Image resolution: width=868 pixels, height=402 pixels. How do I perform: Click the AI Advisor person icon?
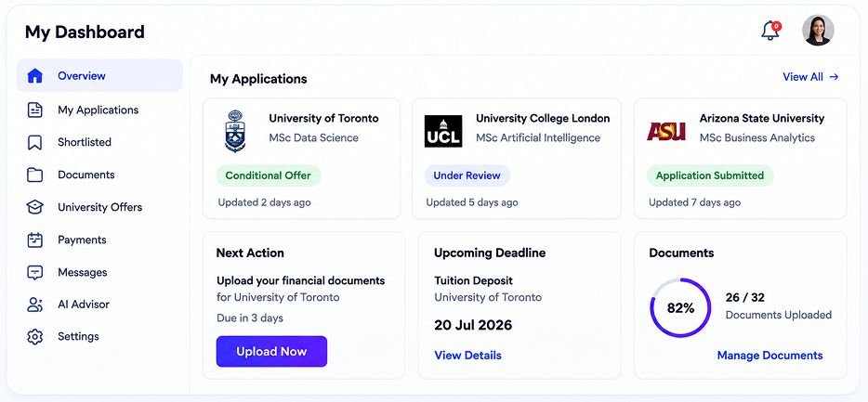coord(35,305)
